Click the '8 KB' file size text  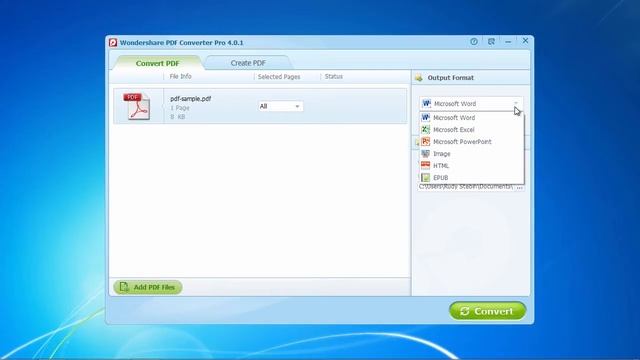[178, 117]
